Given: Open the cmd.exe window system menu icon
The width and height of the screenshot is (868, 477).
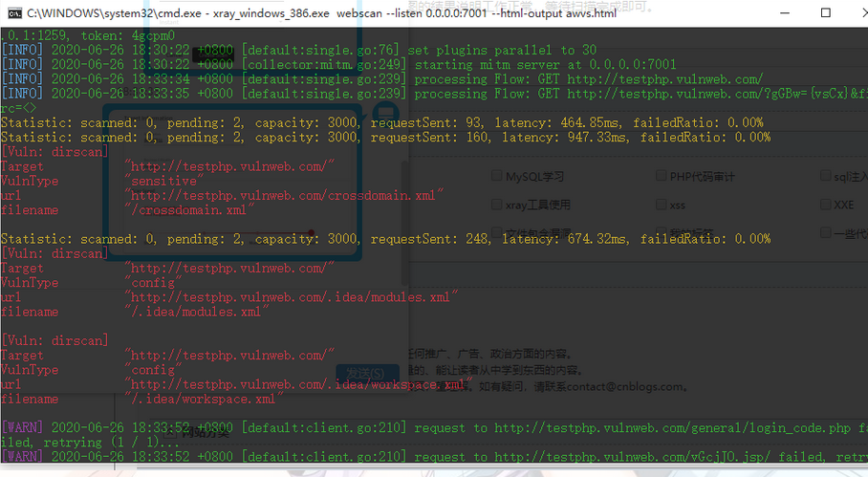Looking at the screenshot, I should tap(15, 12).
